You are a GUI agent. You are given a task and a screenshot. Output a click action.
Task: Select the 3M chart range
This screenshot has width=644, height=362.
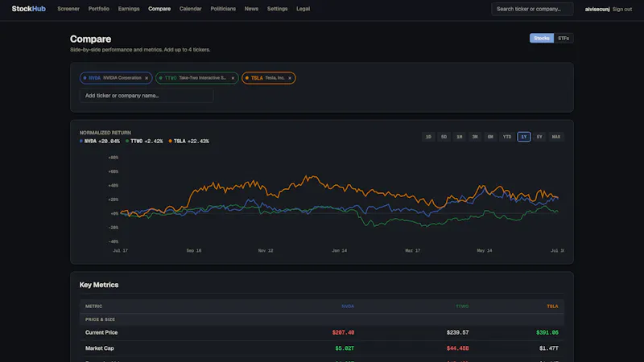click(475, 137)
